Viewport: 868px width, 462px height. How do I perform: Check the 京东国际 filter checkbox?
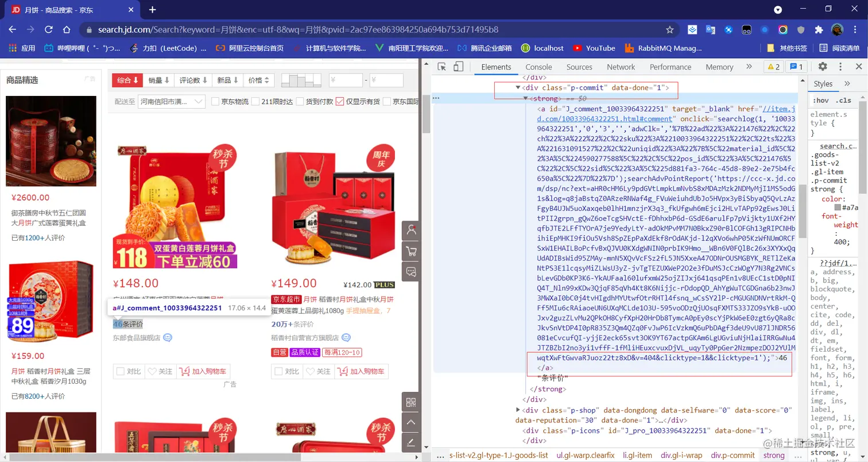click(x=387, y=102)
